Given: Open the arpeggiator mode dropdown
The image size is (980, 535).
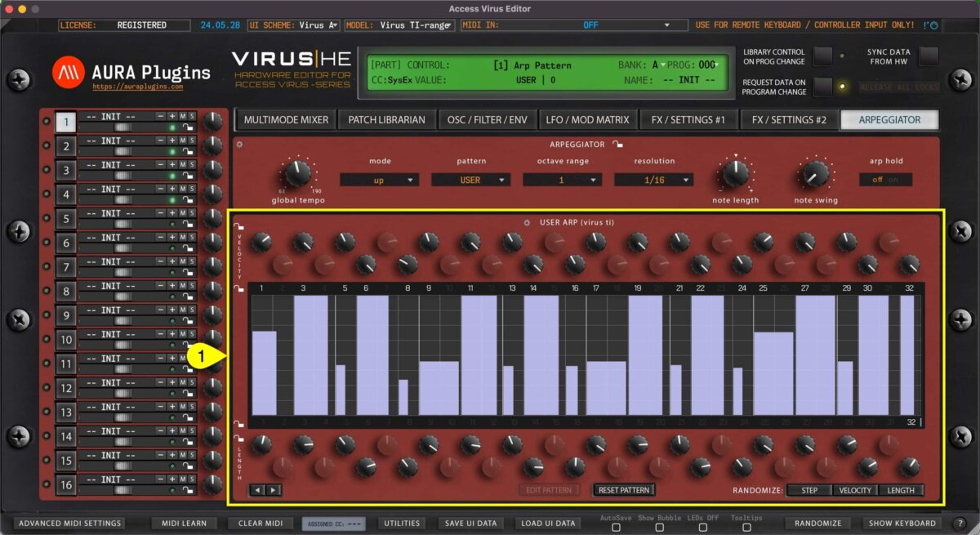Looking at the screenshot, I should point(380,180).
